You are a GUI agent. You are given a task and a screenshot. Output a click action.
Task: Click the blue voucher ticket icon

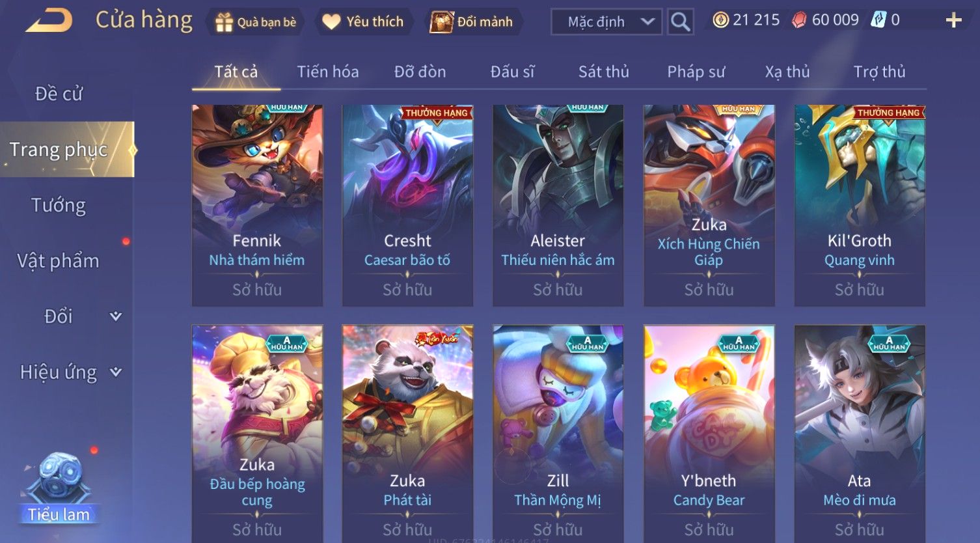[x=879, y=20]
